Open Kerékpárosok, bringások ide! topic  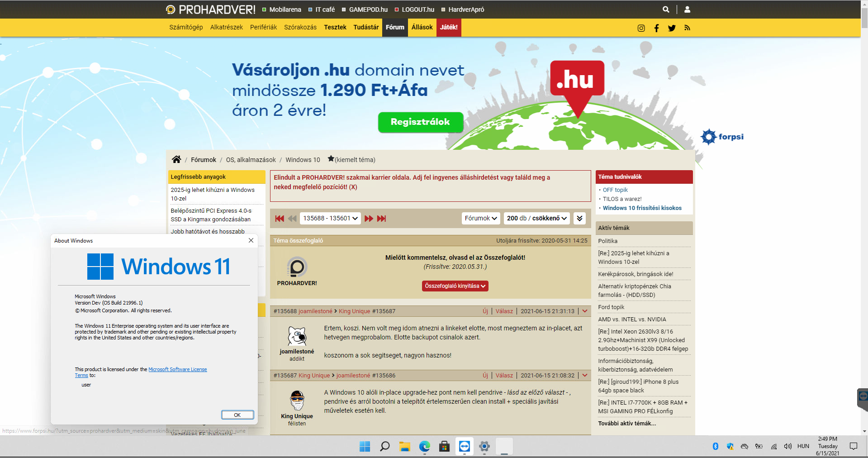pos(636,274)
